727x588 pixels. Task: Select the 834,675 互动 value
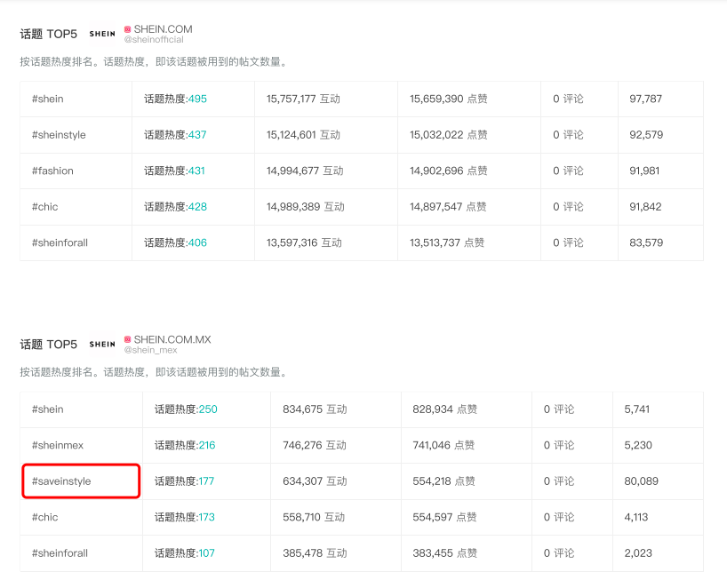click(x=315, y=409)
